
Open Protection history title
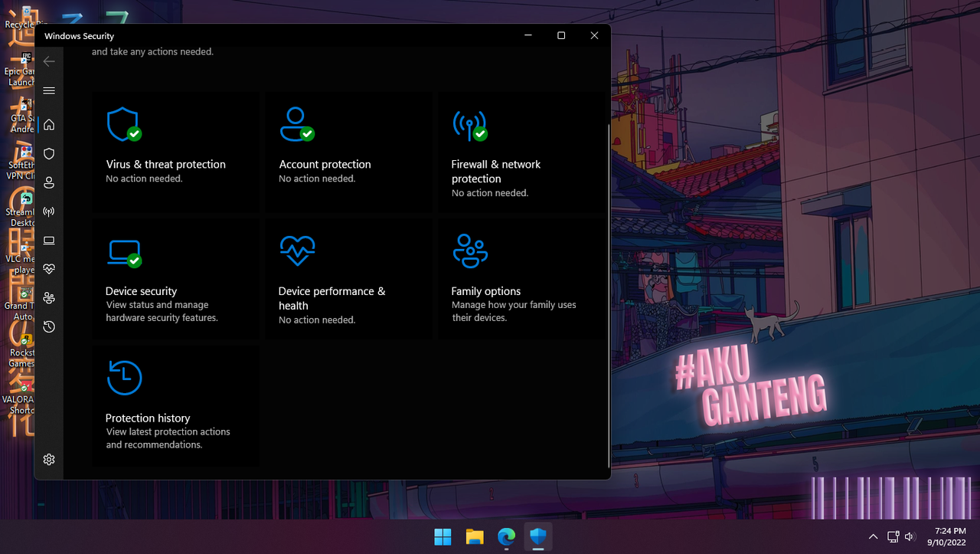coord(148,418)
